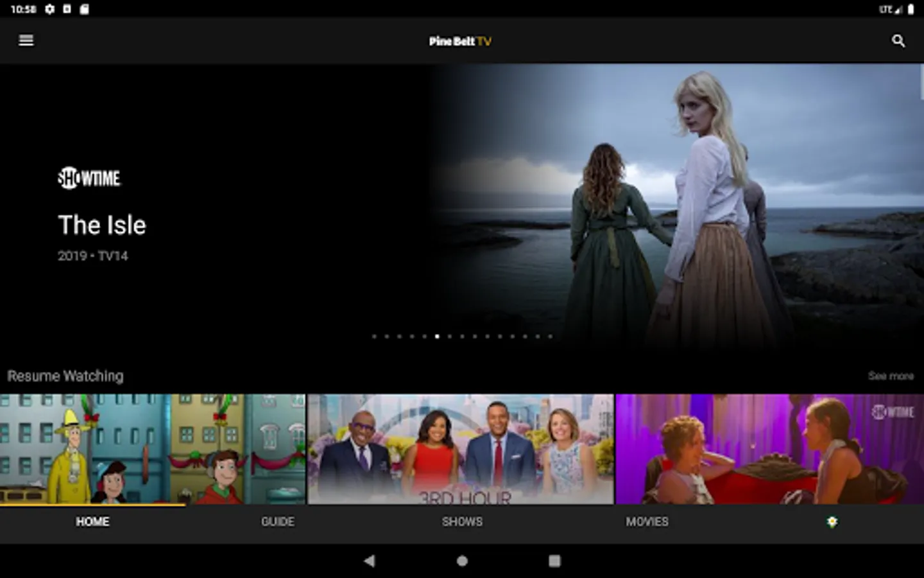Jump to the last carousel page dot
This screenshot has height=578, width=924.
[550, 336]
